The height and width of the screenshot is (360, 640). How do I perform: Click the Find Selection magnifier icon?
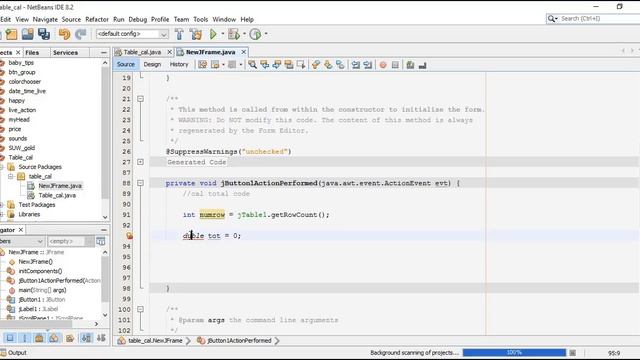click(x=252, y=64)
